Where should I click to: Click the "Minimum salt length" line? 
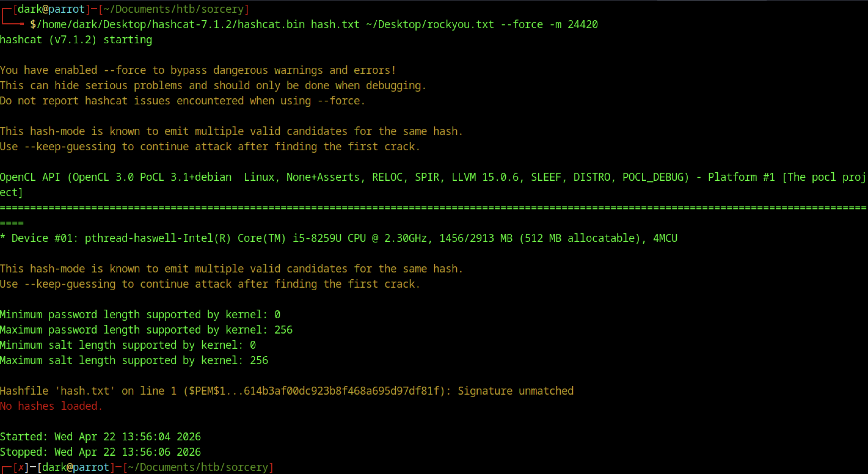point(128,345)
